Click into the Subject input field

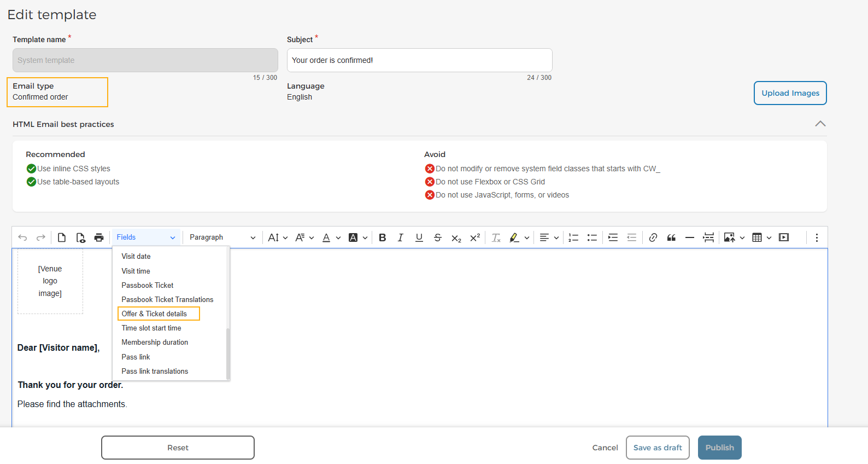point(419,60)
